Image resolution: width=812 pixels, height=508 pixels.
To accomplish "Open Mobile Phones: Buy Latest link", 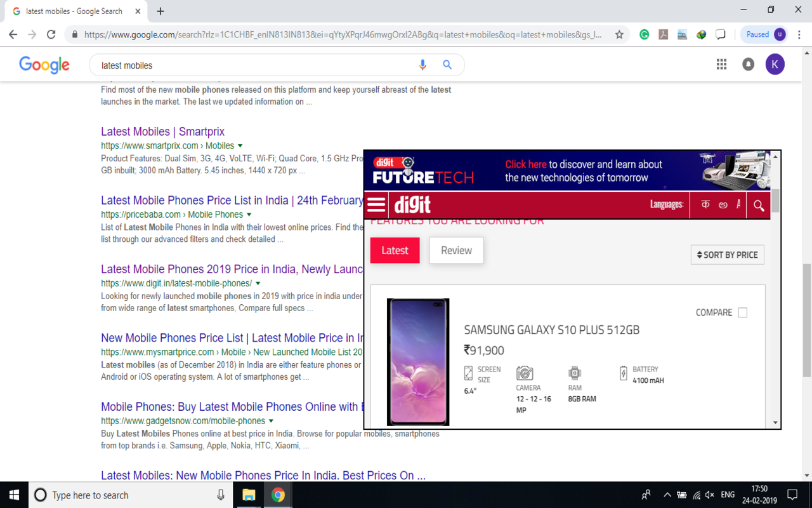I will click(x=232, y=406).
